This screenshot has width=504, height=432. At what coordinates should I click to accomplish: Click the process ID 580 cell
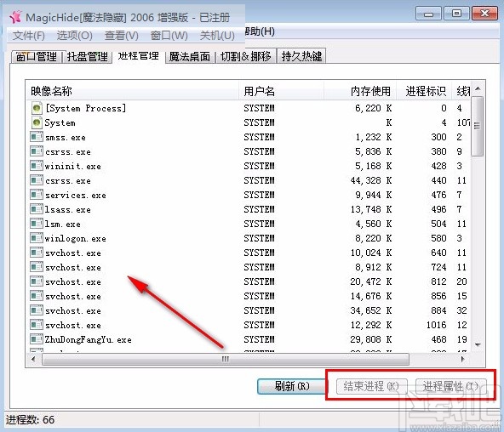tap(438, 238)
